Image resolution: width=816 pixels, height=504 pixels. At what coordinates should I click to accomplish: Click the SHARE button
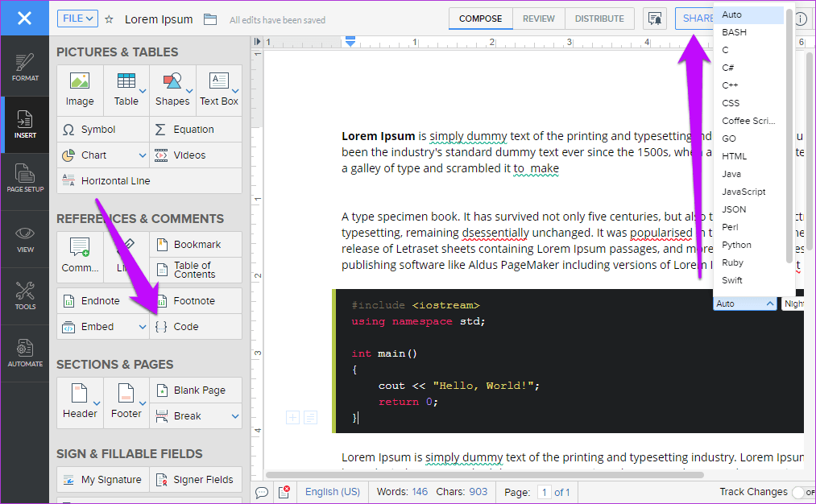click(694, 19)
